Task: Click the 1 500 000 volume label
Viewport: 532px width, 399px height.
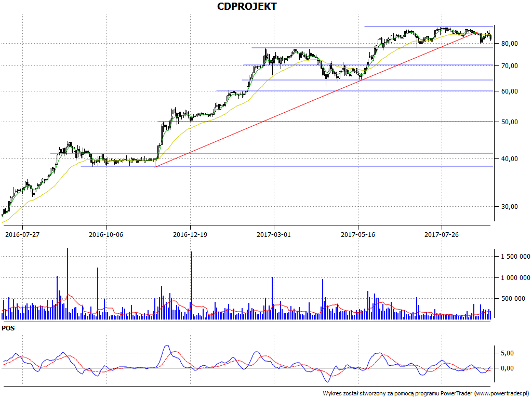Action: pyautogui.click(x=515, y=257)
